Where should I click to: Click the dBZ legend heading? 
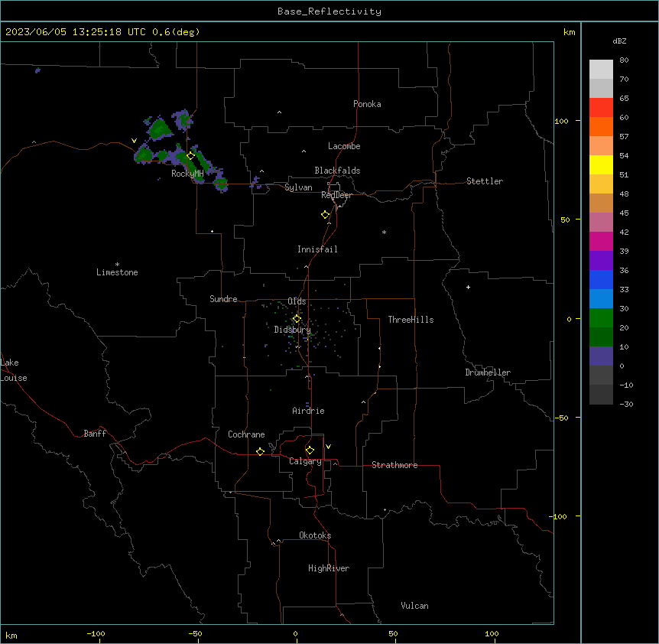coord(619,41)
